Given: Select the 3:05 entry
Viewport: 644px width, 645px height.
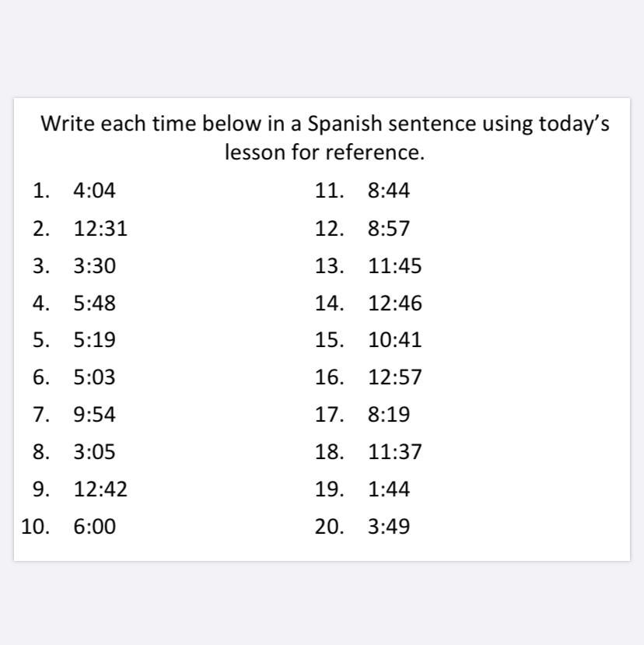Looking at the screenshot, I should tap(94, 452).
